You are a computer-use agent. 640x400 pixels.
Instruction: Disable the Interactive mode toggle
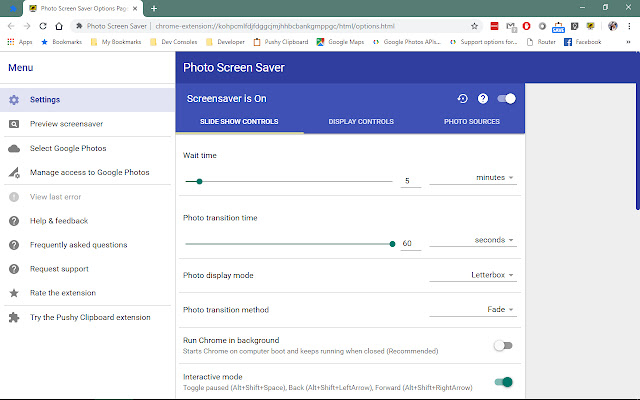503,381
